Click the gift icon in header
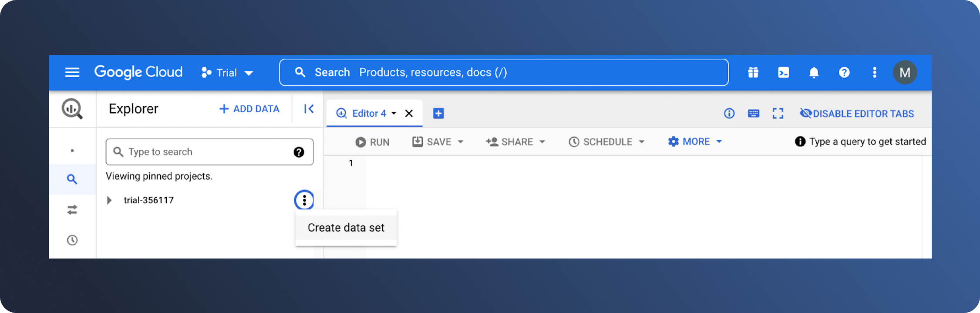 [x=753, y=72]
